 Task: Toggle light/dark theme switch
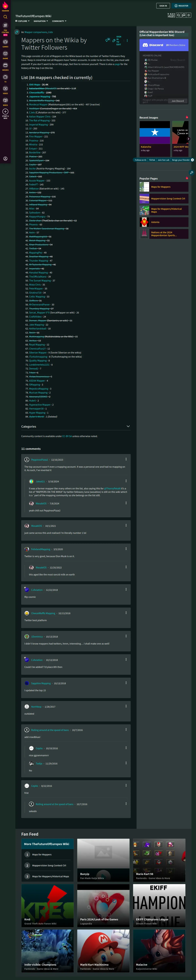[x=189, y=15]
